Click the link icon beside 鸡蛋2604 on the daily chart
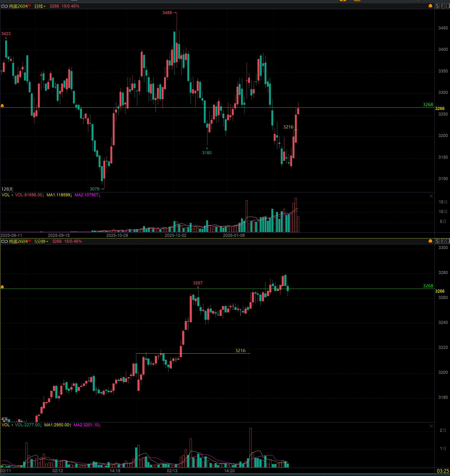This screenshot has width=450, height=476. coord(4,6)
